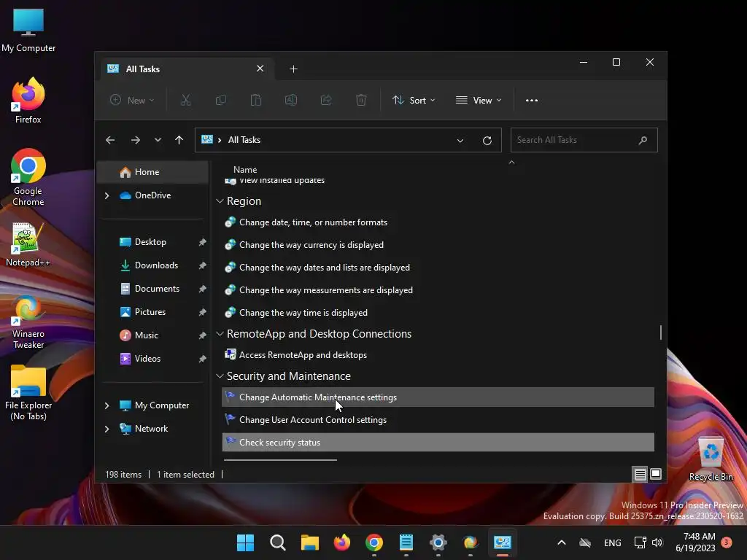Screen dimensions: 747x560
Task: Select Check security status
Action: (438, 443)
